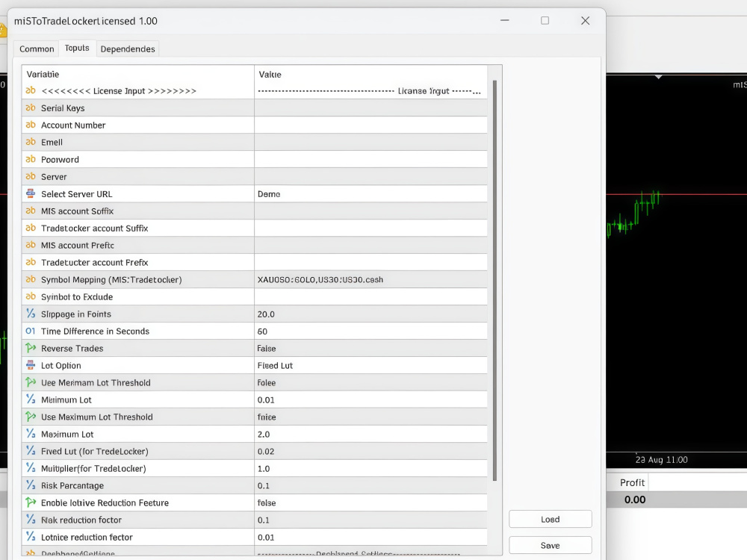Select the Toputs tab
Viewport: 747px width, 560px height.
click(x=77, y=48)
